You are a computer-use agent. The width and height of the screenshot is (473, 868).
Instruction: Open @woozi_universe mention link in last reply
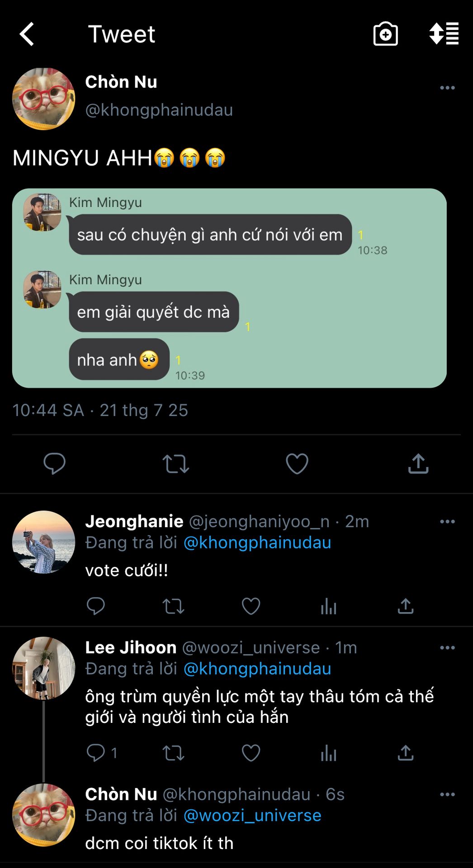click(252, 816)
